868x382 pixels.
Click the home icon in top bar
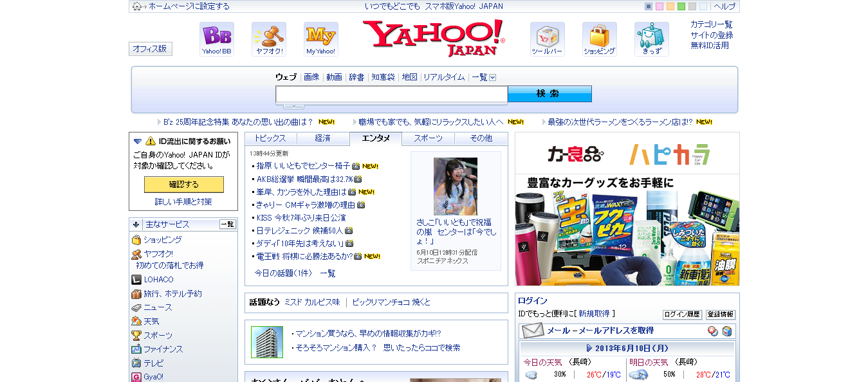(136, 6)
